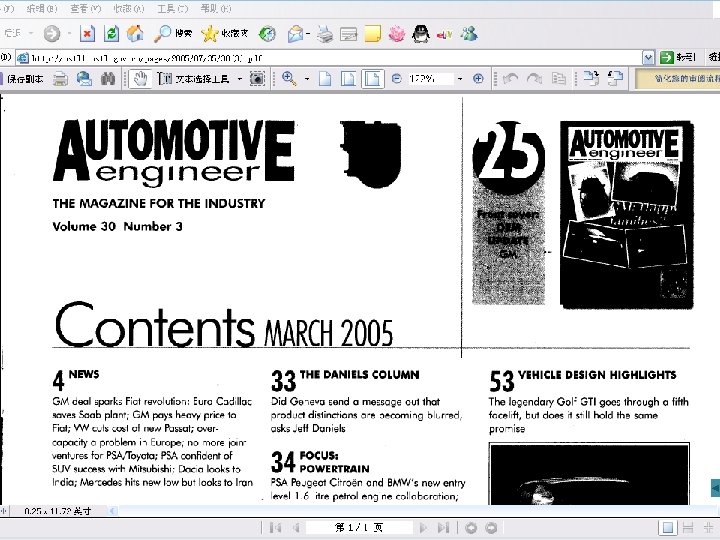The height and width of the screenshot is (540, 720).
Task: Click the Edit page icon beside printer
Action: point(349,34)
